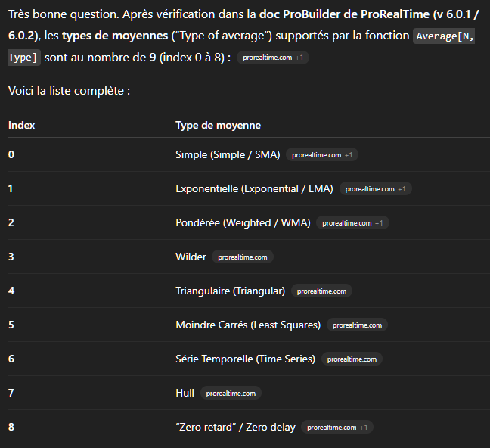Viewport: 490px width, 448px height.
Task: Open the prorealtime.com chip next to Hull
Action: (231, 394)
